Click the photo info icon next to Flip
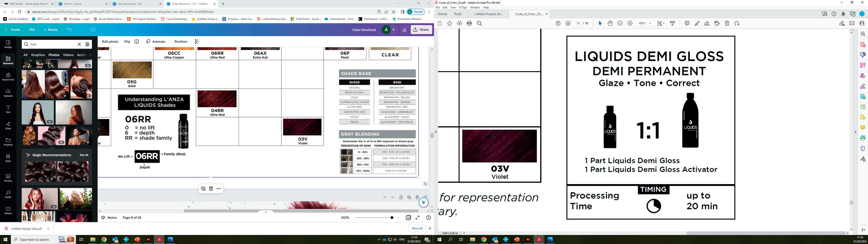 point(137,42)
